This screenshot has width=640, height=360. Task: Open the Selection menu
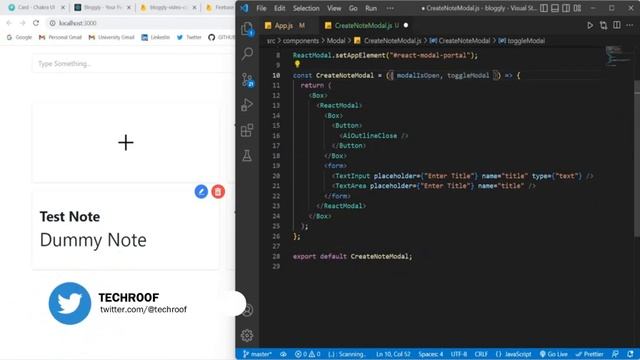[306, 8]
